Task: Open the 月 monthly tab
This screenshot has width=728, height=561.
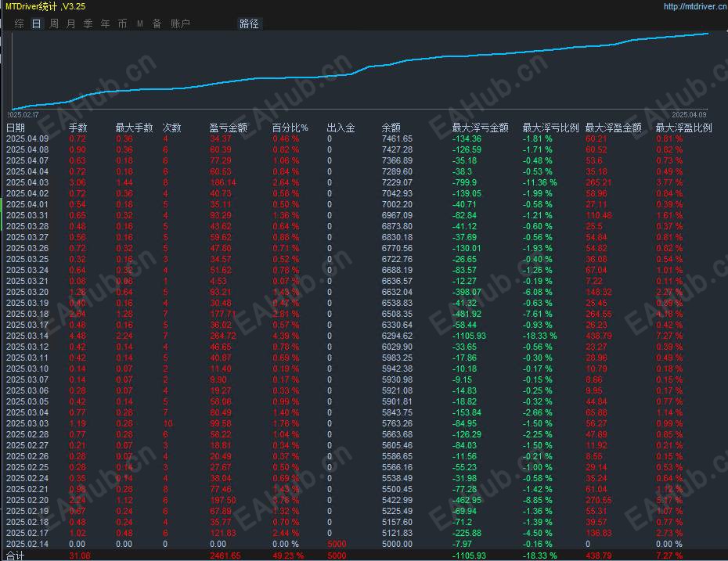Action: point(70,23)
